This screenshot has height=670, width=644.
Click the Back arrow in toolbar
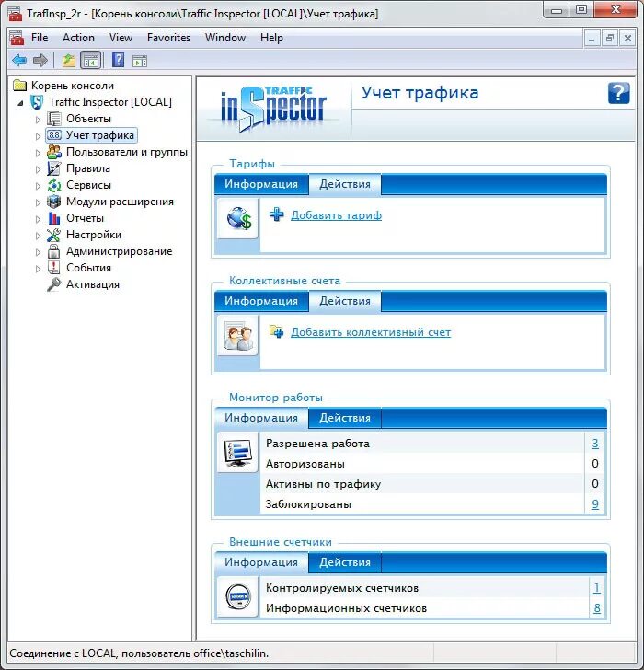19,60
